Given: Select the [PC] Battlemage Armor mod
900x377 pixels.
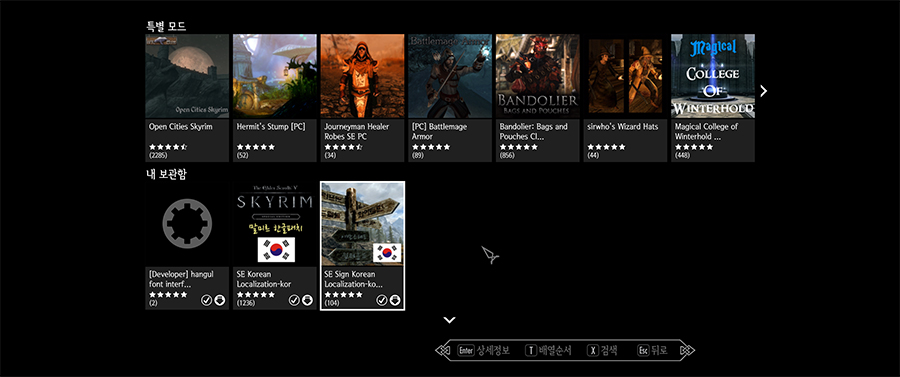Looking at the screenshot, I should click(450, 98).
